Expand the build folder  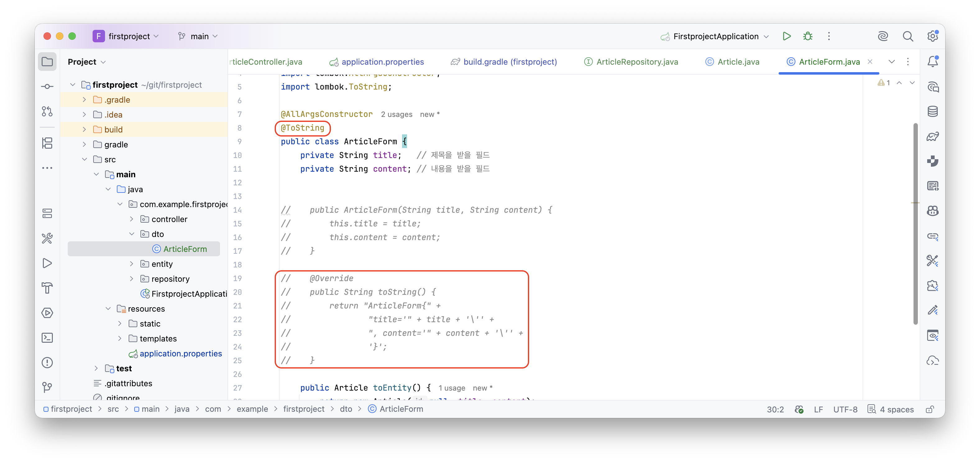[x=85, y=129]
